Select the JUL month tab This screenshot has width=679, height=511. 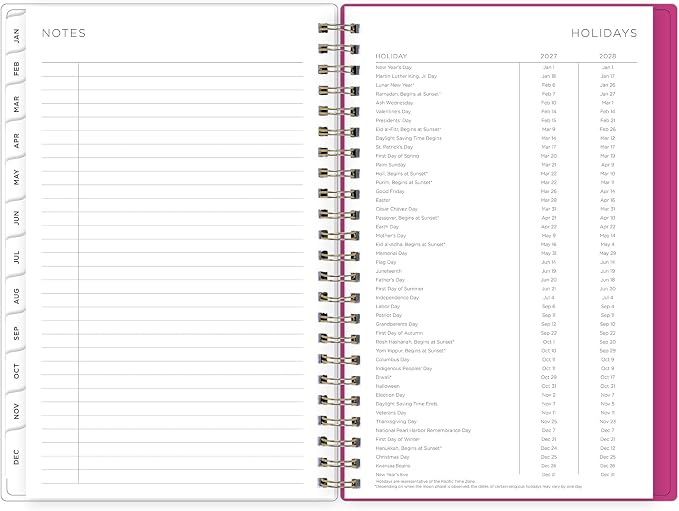(x=16, y=256)
